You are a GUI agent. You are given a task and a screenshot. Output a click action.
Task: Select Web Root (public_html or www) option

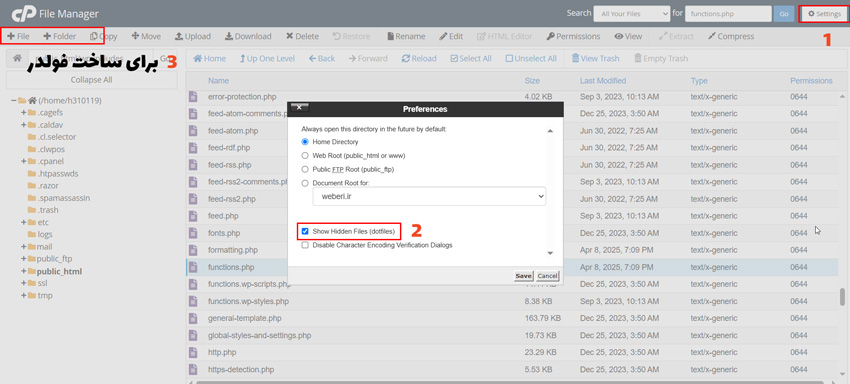pyautogui.click(x=305, y=156)
